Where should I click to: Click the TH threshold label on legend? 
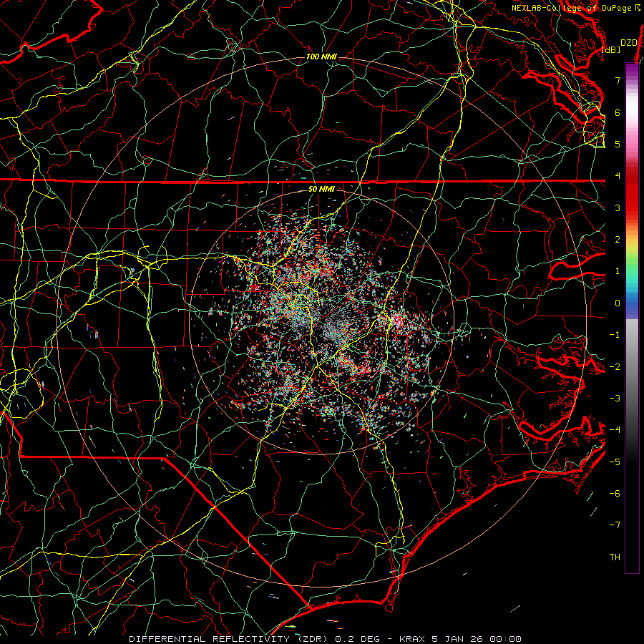[x=615, y=557]
